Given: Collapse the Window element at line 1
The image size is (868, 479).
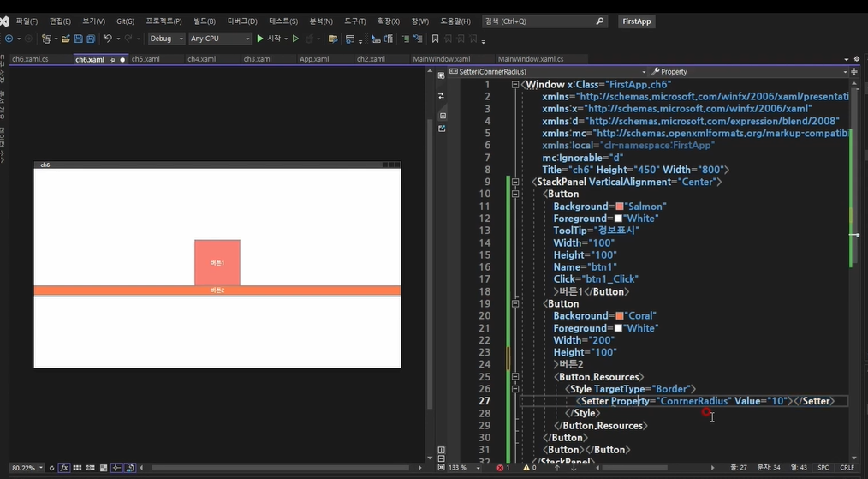Looking at the screenshot, I should (x=514, y=85).
